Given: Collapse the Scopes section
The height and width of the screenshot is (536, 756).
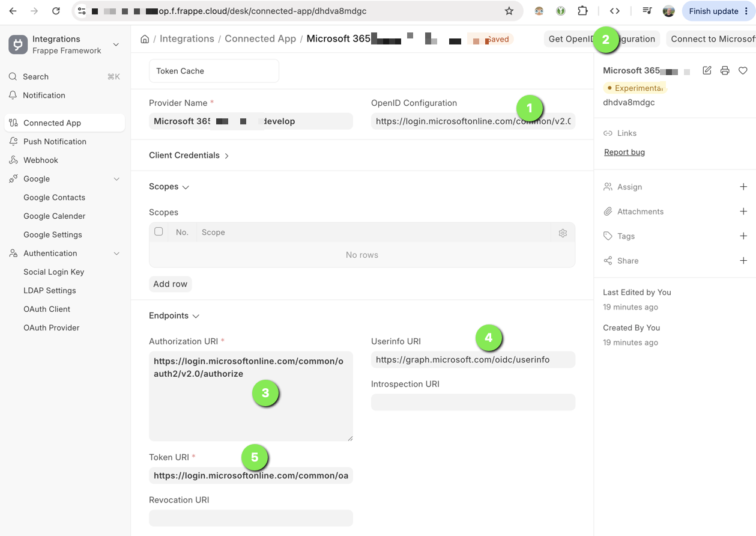Looking at the screenshot, I should [169, 187].
